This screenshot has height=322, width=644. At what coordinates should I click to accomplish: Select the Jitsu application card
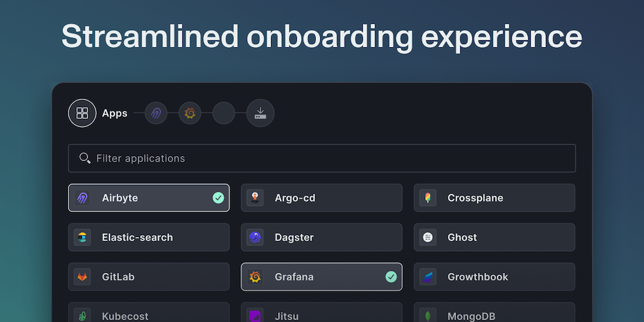321,313
